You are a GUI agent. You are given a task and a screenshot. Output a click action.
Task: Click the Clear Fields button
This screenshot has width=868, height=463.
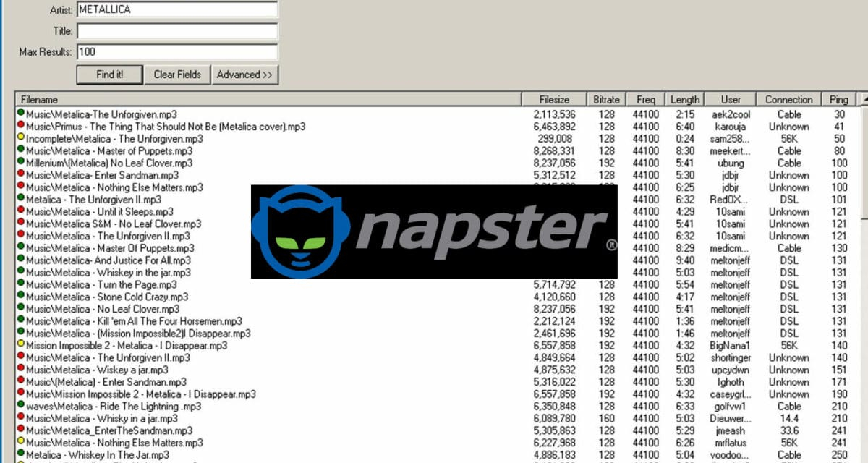(x=177, y=75)
